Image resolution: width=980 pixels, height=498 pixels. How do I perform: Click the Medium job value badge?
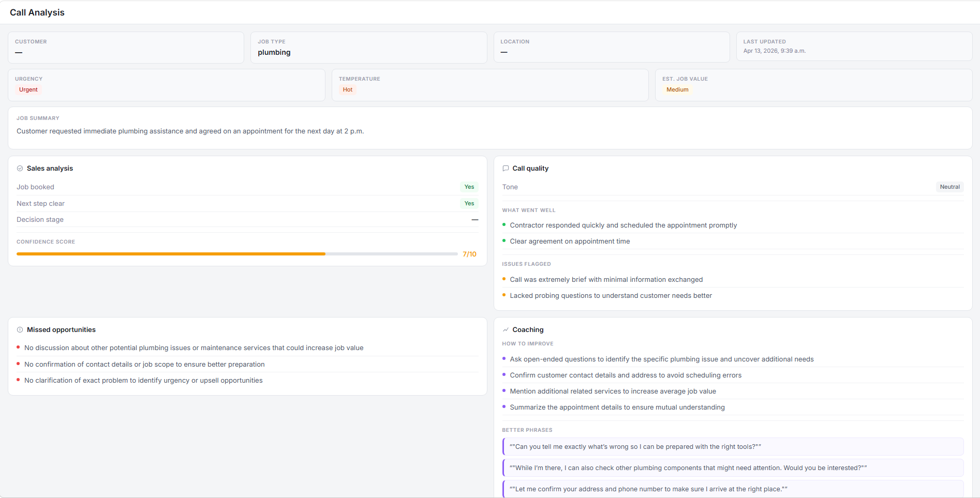pos(677,90)
